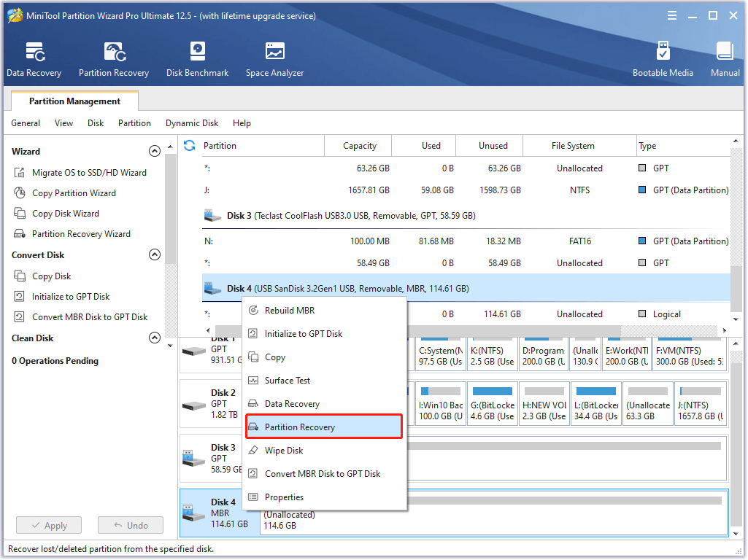The image size is (748, 560).
Task: Open the Manual
Action: (x=725, y=59)
